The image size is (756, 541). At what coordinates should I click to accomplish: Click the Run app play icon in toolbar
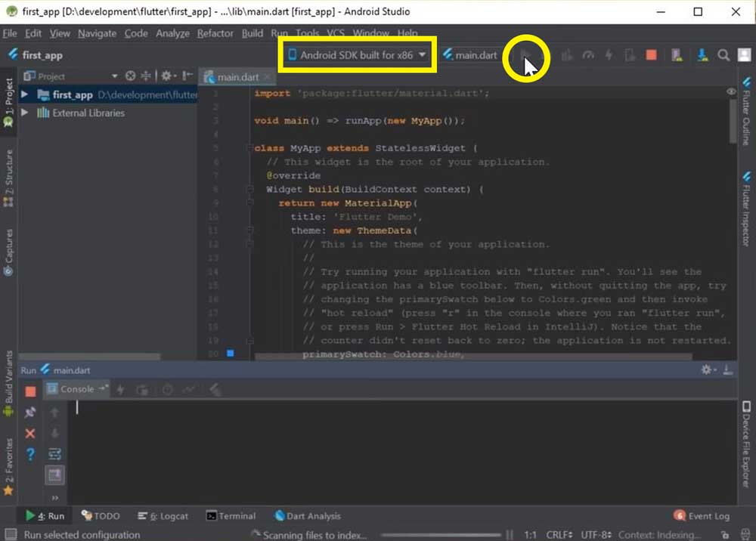point(525,55)
